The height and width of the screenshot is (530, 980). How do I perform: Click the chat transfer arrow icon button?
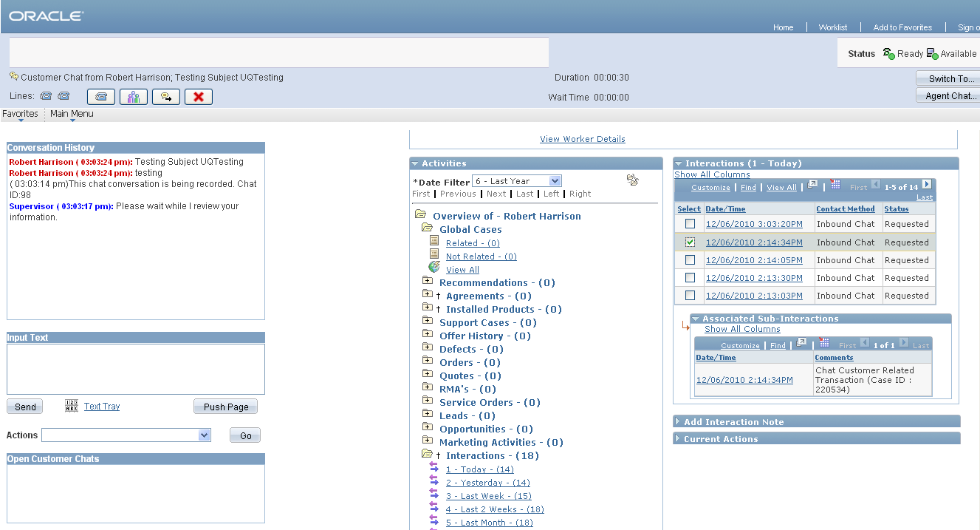coord(166,97)
